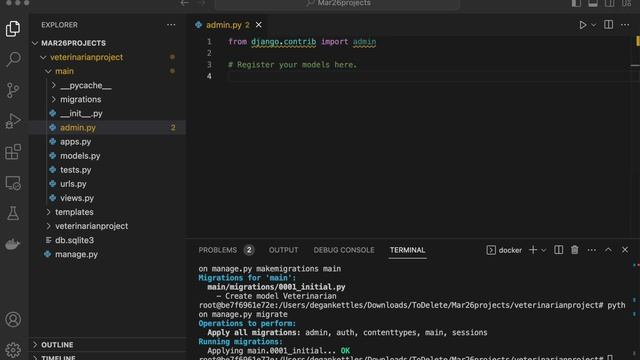The height and width of the screenshot is (360, 640).
Task: Open the Testing flask view
Action: tap(13, 213)
